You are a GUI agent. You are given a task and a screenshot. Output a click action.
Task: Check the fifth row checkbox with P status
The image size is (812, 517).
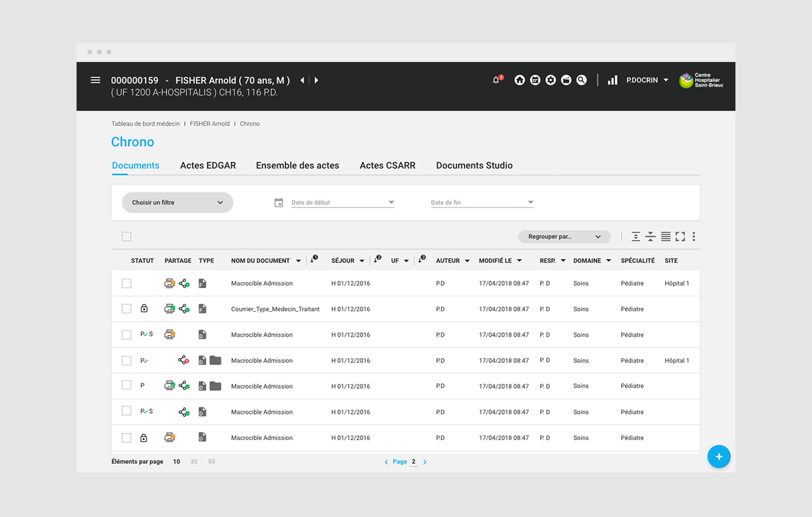[x=126, y=385]
